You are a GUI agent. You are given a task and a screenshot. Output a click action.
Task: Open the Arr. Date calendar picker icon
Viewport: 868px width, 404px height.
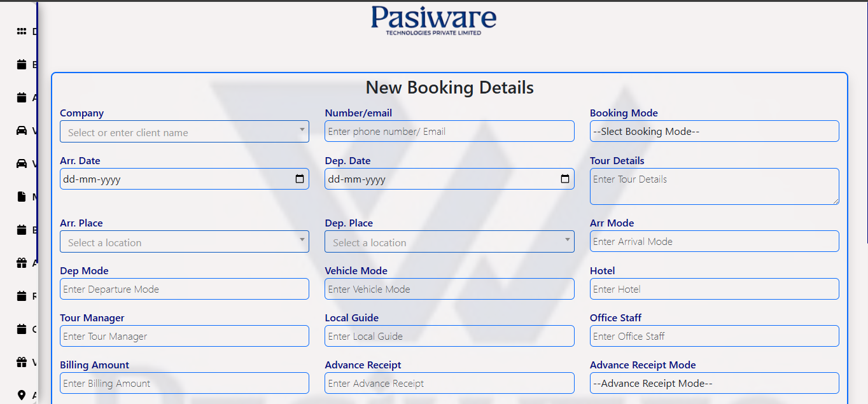coord(300,179)
